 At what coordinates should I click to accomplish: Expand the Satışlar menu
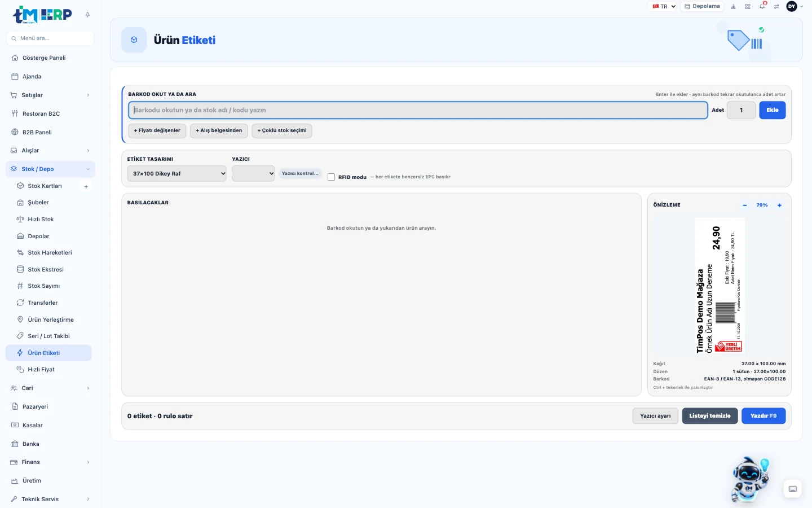[x=50, y=95]
